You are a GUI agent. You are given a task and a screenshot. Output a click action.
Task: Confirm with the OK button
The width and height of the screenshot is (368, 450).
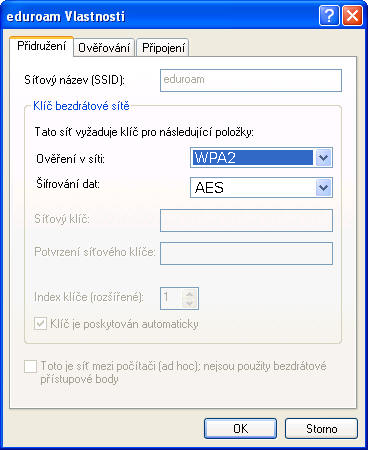pyautogui.click(x=240, y=428)
